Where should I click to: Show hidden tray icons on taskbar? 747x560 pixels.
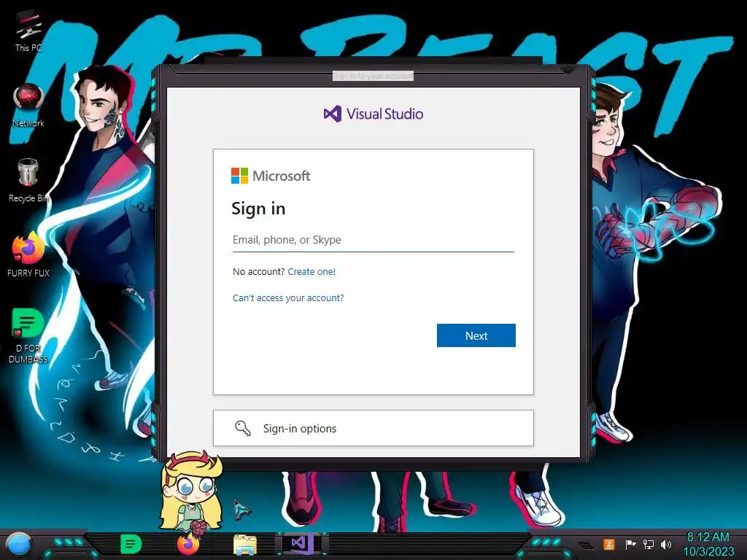(x=587, y=545)
